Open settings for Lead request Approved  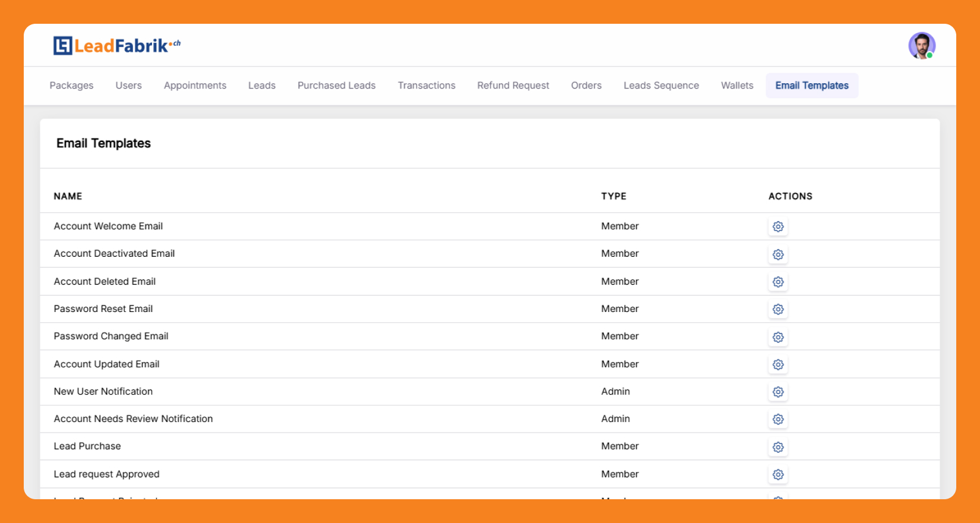click(778, 474)
